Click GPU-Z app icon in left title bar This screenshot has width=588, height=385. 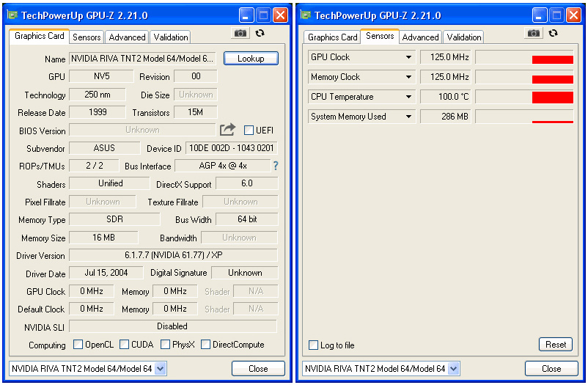pyautogui.click(x=12, y=15)
